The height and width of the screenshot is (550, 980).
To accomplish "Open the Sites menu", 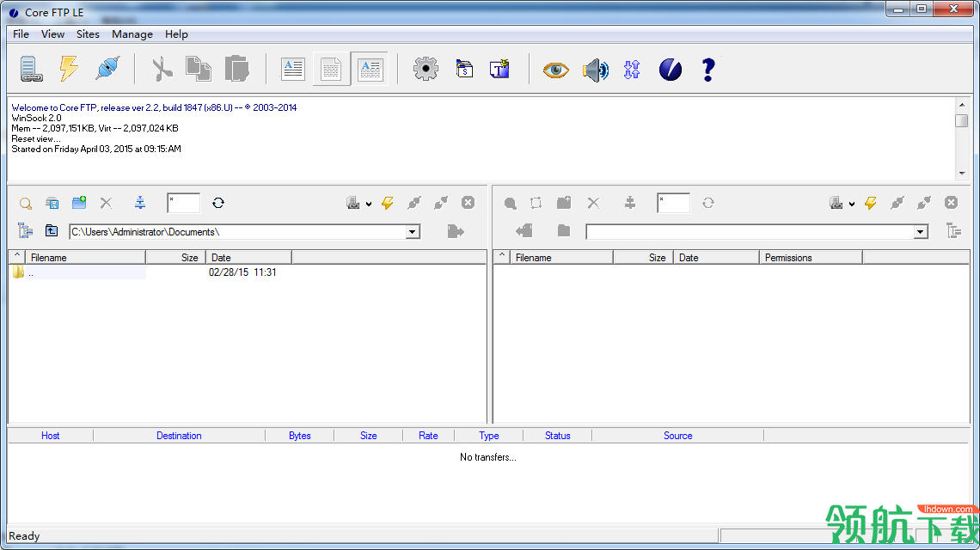I will [89, 34].
